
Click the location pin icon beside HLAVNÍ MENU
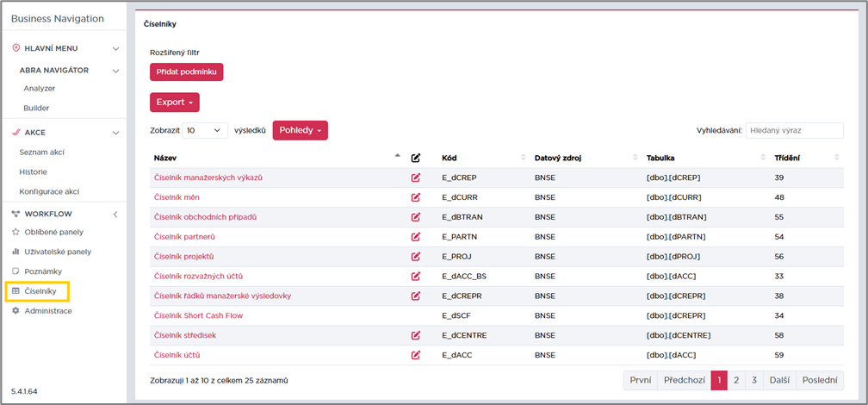15,48
